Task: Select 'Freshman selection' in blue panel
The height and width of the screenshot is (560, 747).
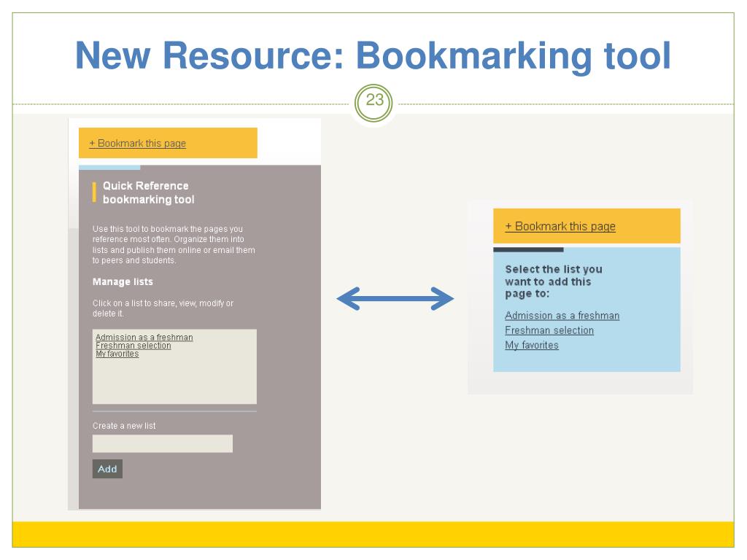Action: pos(549,330)
